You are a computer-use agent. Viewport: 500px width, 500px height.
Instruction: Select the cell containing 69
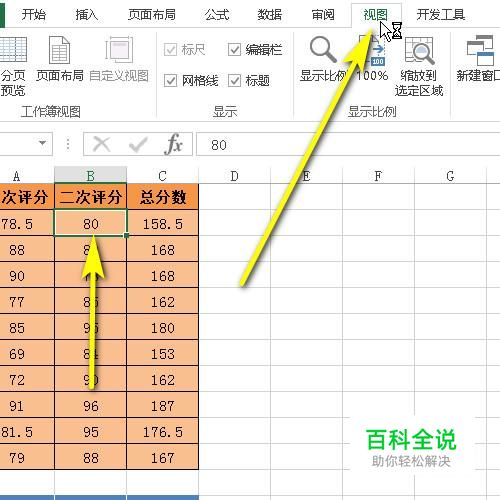click(x=27, y=353)
